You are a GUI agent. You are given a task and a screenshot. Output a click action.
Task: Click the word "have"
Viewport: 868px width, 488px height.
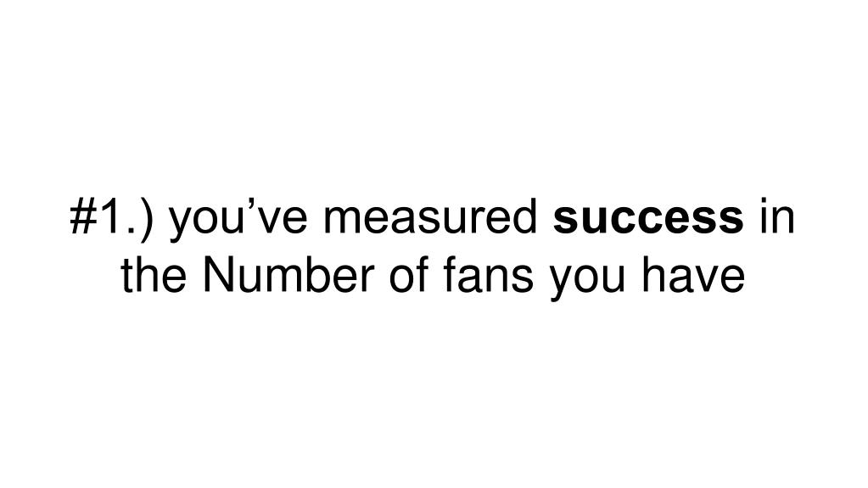pos(693,275)
